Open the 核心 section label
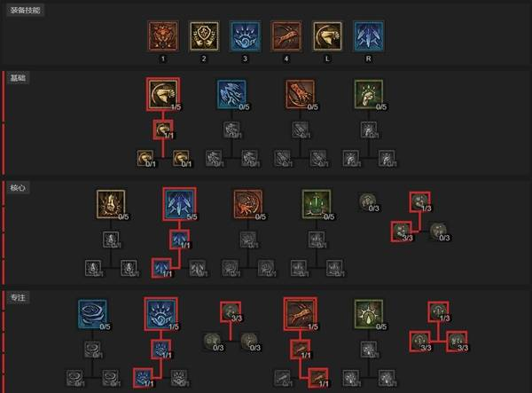Screen dimensions: 532x393 pyautogui.click(x=18, y=188)
